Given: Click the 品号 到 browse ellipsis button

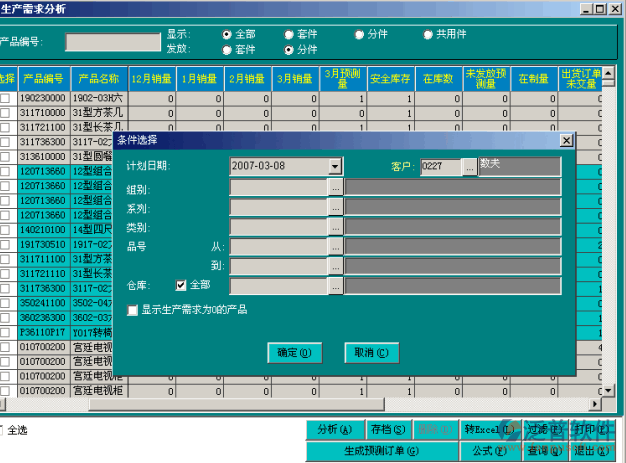Looking at the screenshot, I should pos(336,266).
